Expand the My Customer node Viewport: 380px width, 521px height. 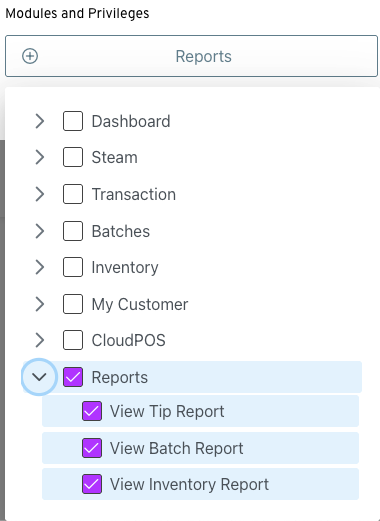point(40,304)
